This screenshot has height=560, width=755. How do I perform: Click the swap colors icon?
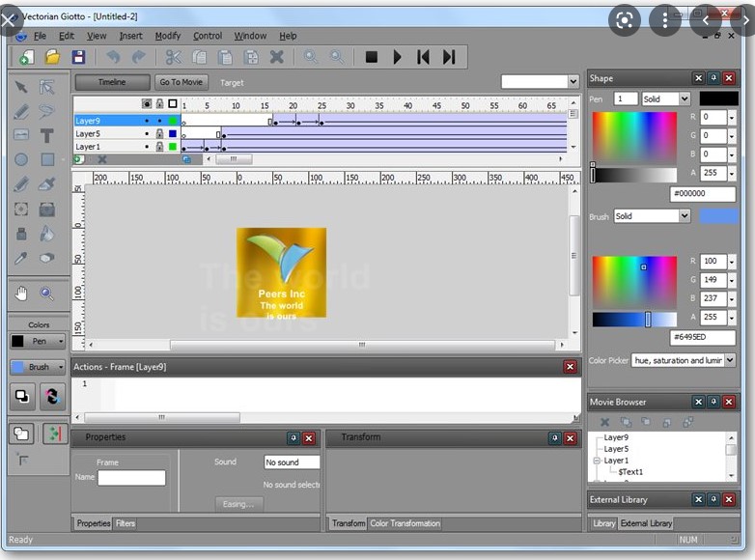52,396
